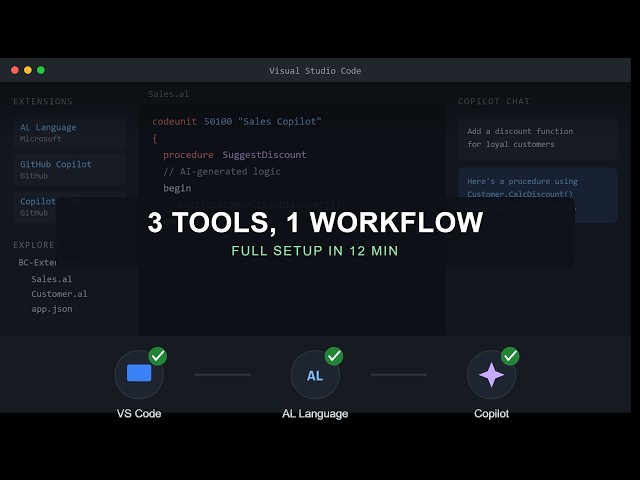Select the AL Language Microsoft extension
Image resolution: width=640 pixels, height=480 pixels.
coord(69,133)
